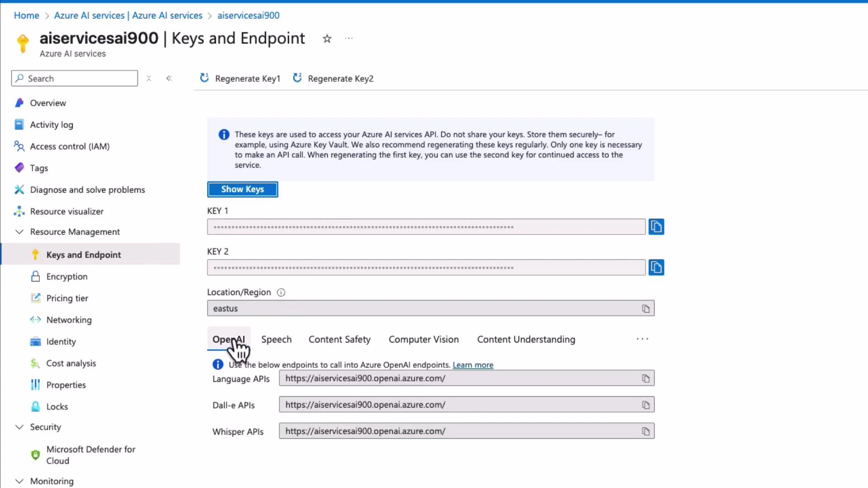Switch to the OpenAI tab
Viewport: 868px width, 488px height.
[229, 339]
